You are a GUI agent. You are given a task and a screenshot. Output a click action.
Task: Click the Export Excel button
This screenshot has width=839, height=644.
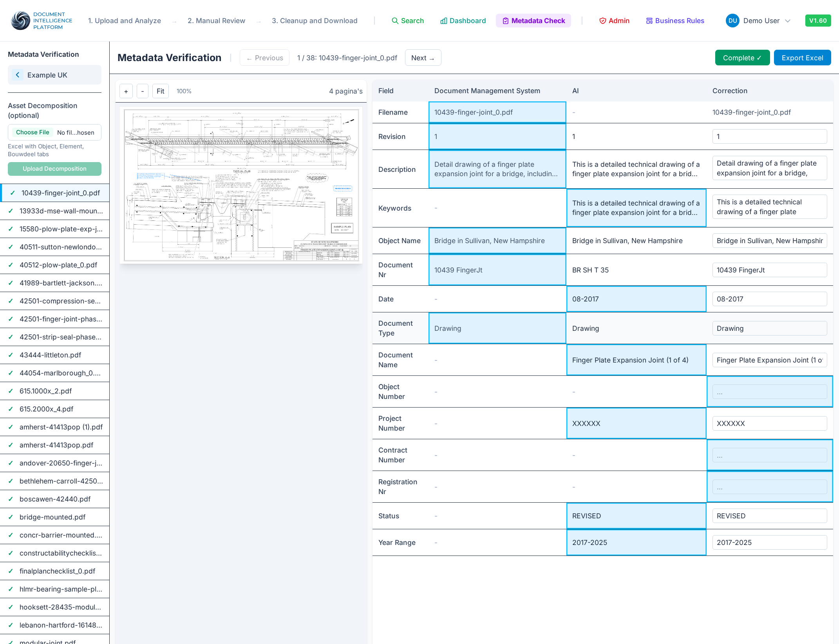[802, 58]
